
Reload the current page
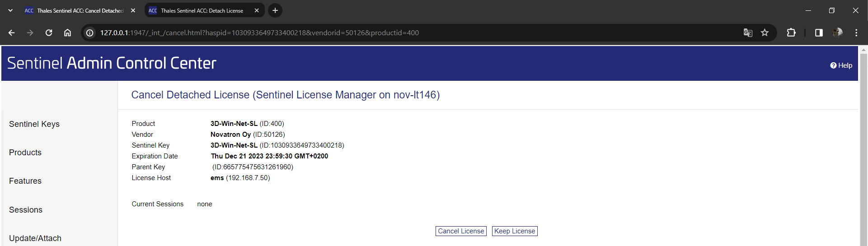point(49,32)
